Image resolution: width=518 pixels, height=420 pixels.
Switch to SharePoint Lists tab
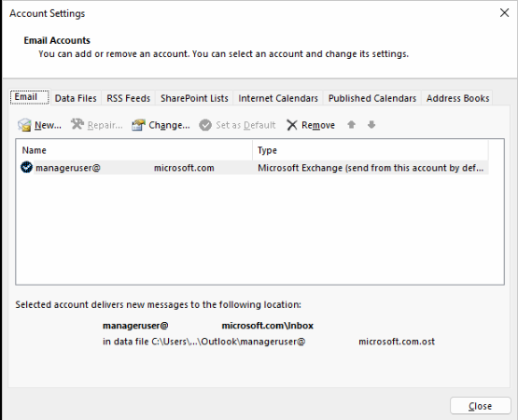194,98
